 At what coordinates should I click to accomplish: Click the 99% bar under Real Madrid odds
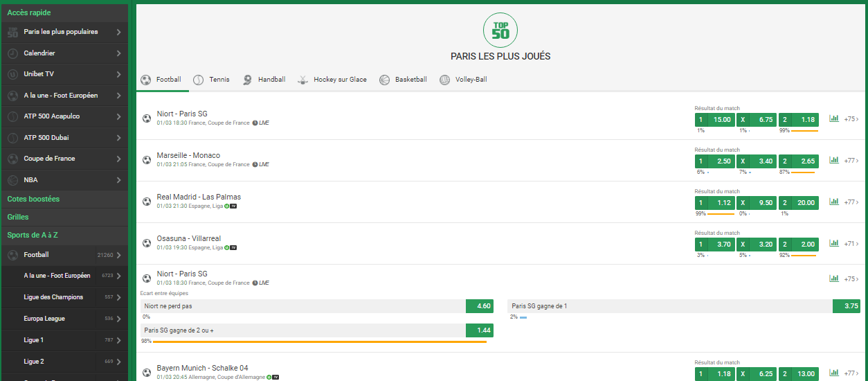(x=721, y=213)
